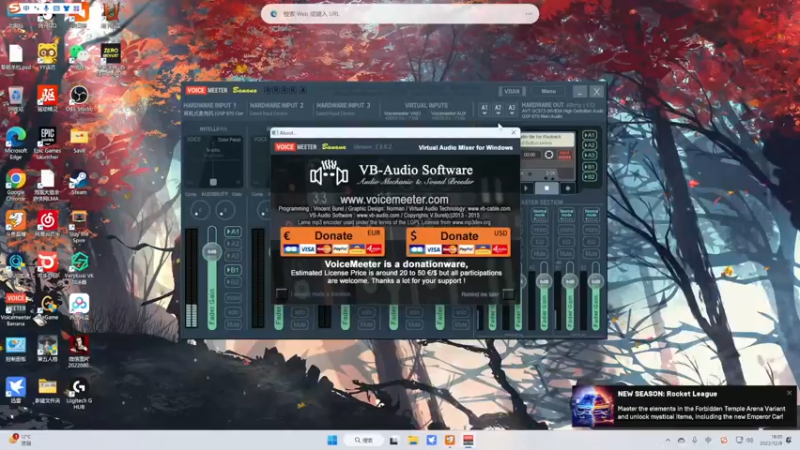Screen dimensions: 800x450
Task: Open the Recycle Bin desktop icon
Action: (x=16, y=98)
